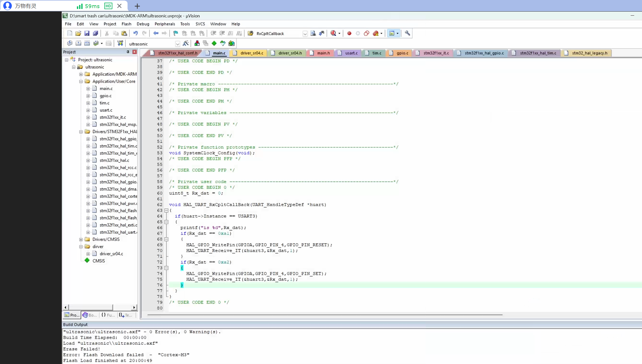Open the Books tab in project panel
The width and height of the screenshot is (642, 364).
(x=90, y=315)
